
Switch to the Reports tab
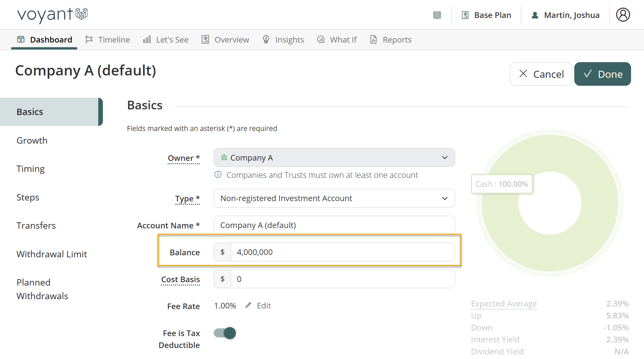pos(391,40)
